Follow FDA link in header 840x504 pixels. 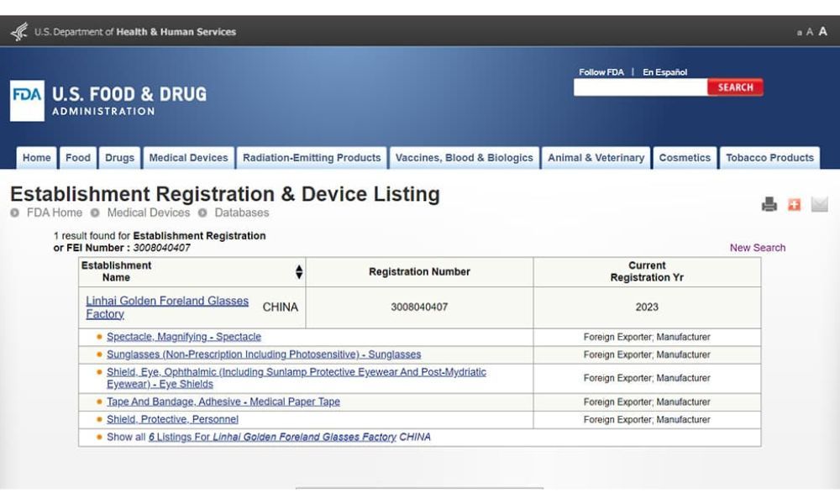pyautogui.click(x=601, y=72)
